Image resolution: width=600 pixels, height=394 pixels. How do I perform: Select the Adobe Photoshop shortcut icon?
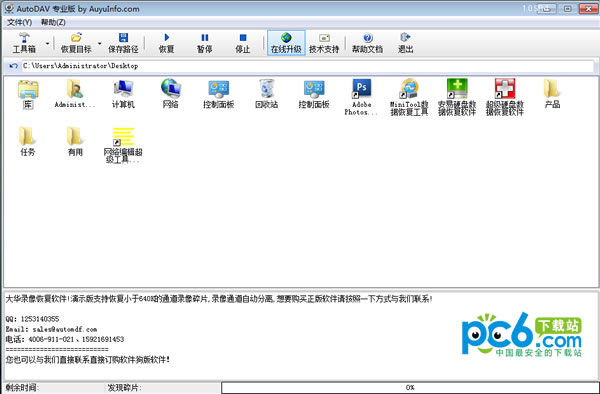pyautogui.click(x=361, y=97)
